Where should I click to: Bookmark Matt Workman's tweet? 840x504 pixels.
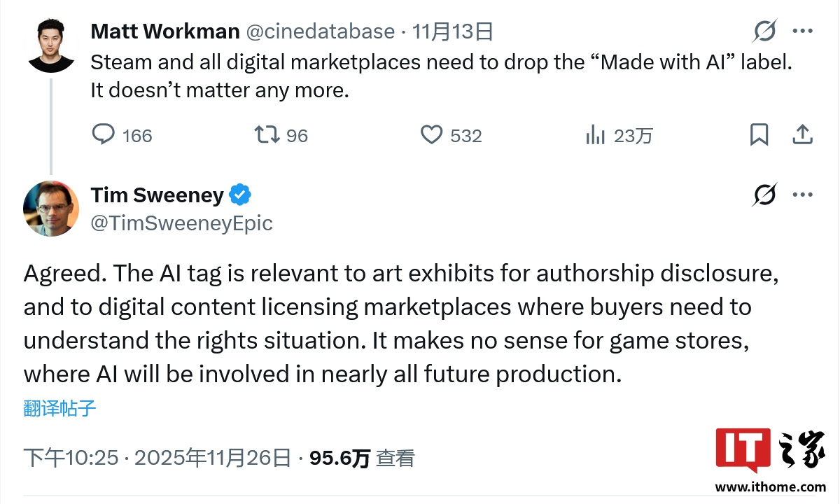coord(760,135)
